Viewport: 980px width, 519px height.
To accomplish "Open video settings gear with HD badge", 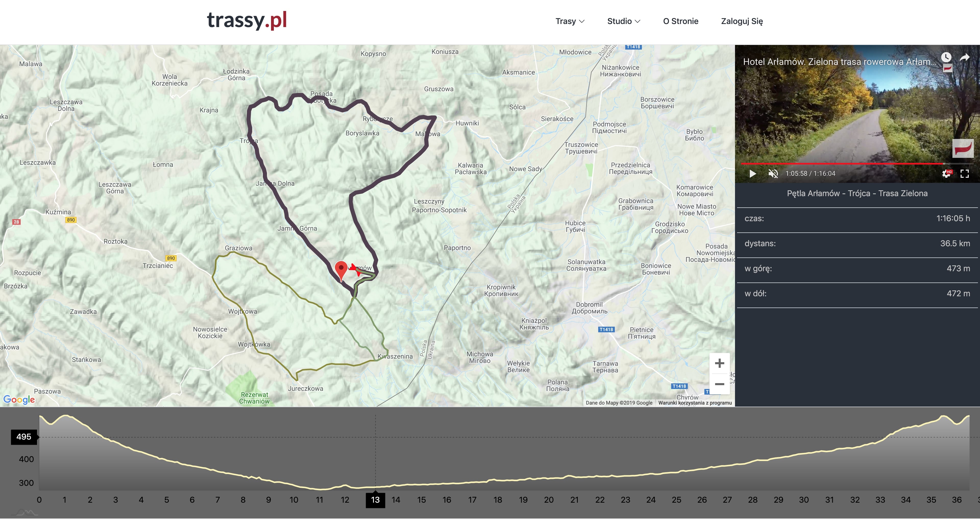I will click(947, 174).
